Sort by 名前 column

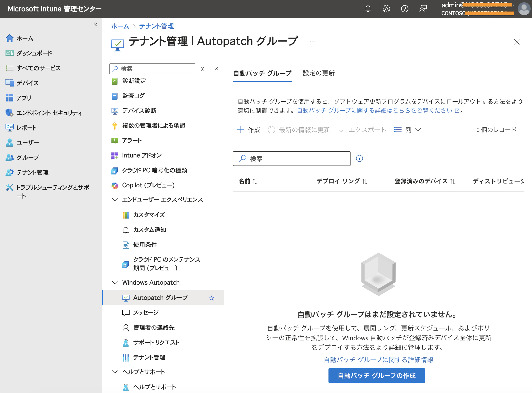pos(248,181)
